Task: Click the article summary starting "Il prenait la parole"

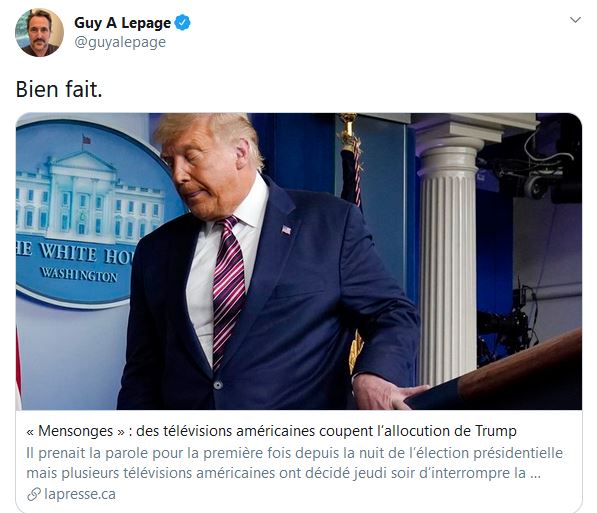Action: tap(294, 453)
